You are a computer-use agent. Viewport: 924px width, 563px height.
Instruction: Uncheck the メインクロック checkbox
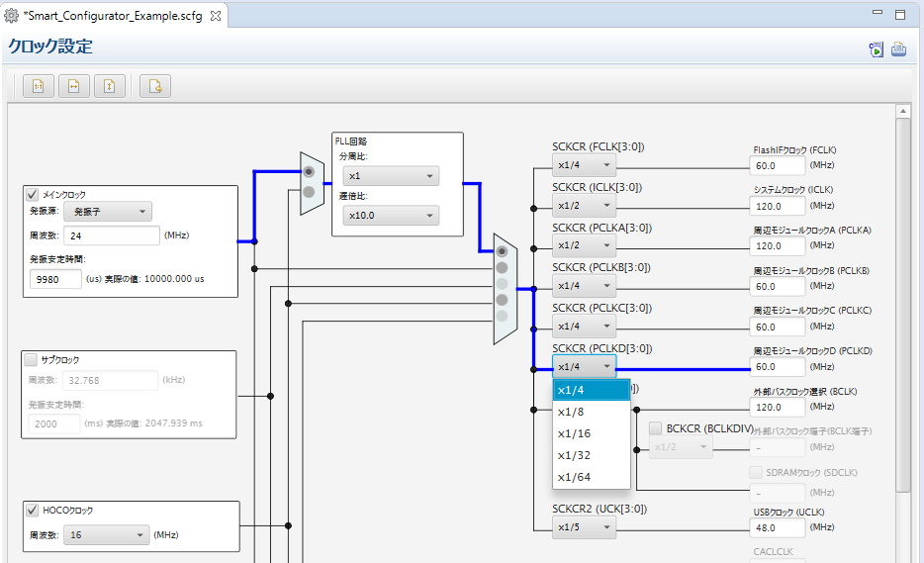click(32, 195)
